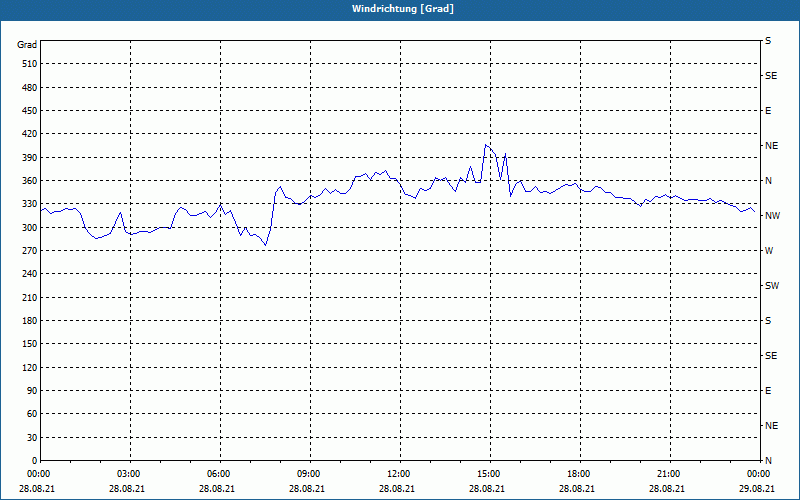Click the 120 y-axis value
800x500 pixels.
point(30,367)
